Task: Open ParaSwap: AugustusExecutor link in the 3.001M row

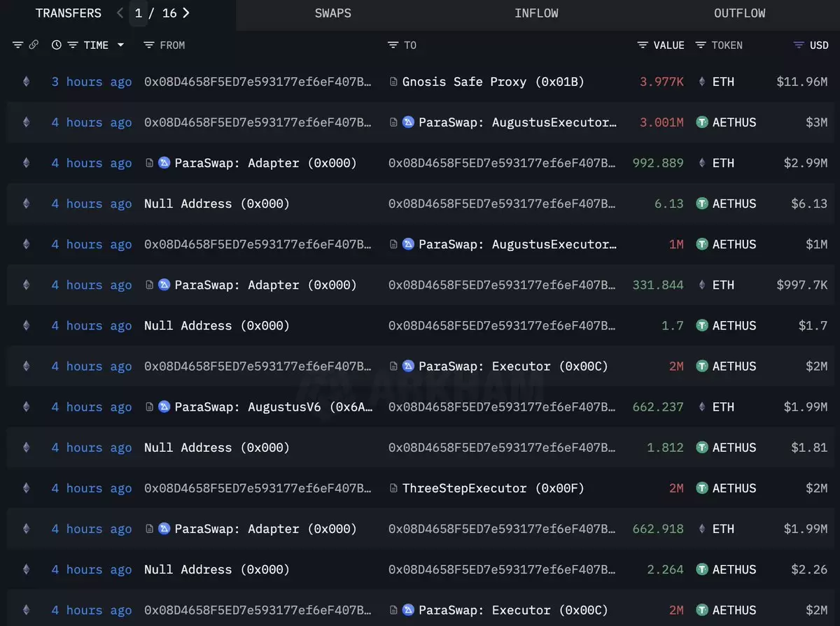Action: [x=518, y=122]
